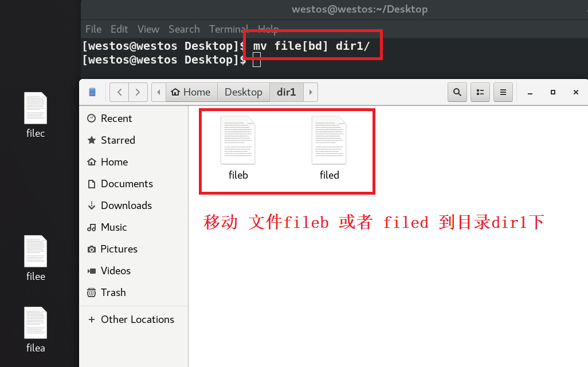The width and height of the screenshot is (588, 367).
Task: Click the terminal cursor at the prompt
Action: coord(257,60)
